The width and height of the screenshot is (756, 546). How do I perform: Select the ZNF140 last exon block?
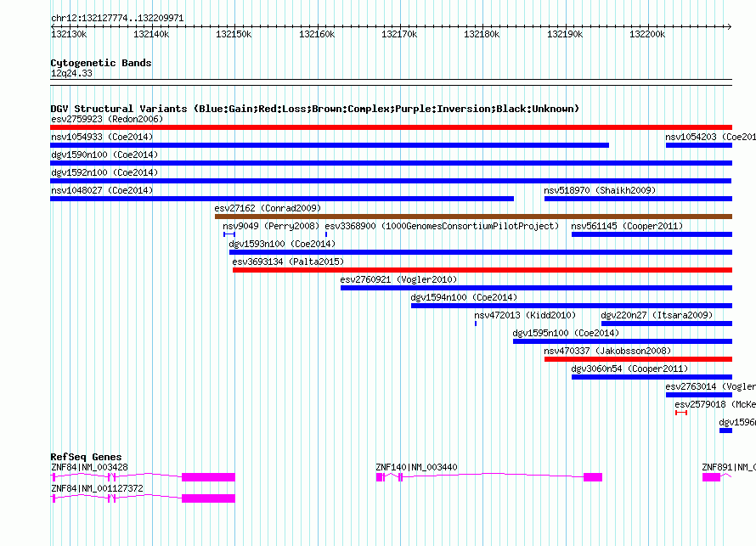coord(593,477)
